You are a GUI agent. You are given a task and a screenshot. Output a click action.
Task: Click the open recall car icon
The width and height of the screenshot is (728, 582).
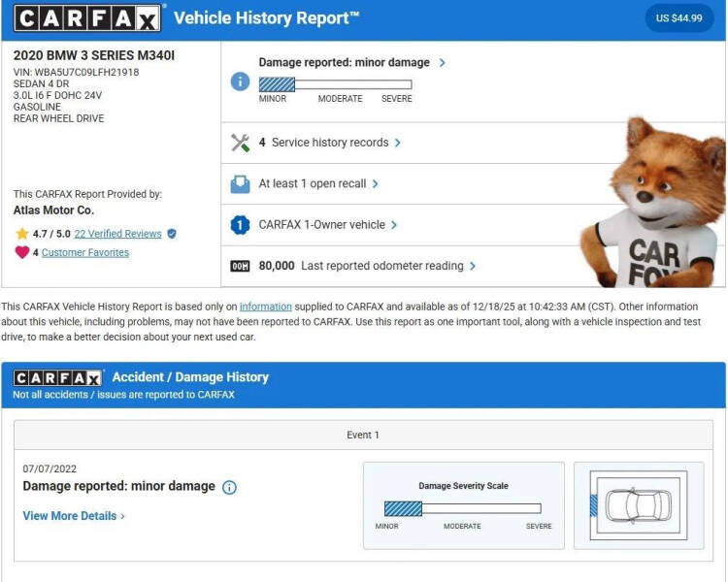pyautogui.click(x=240, y=183)
